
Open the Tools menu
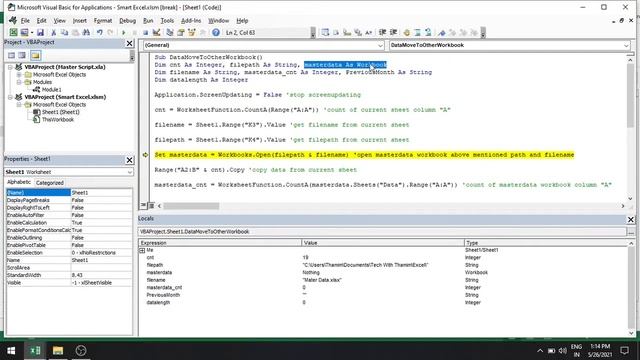click(167, 20)
